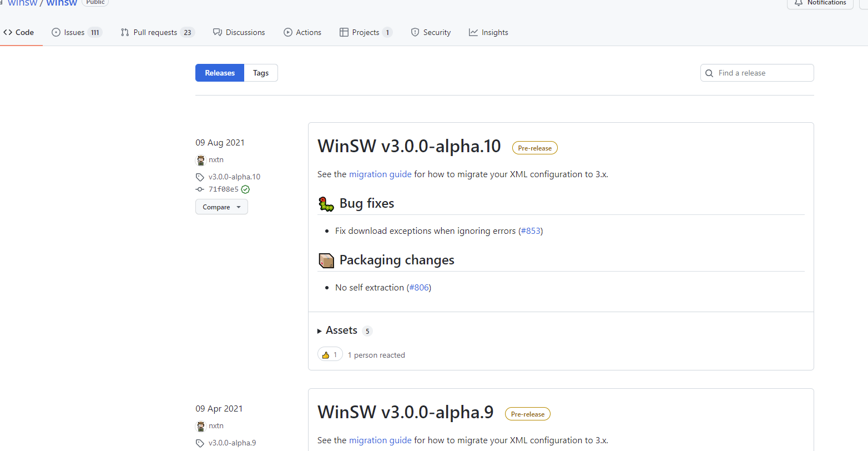Screen dimensions: 868x451
Task: Open the Security shield icon
Action: coord(415,32)
